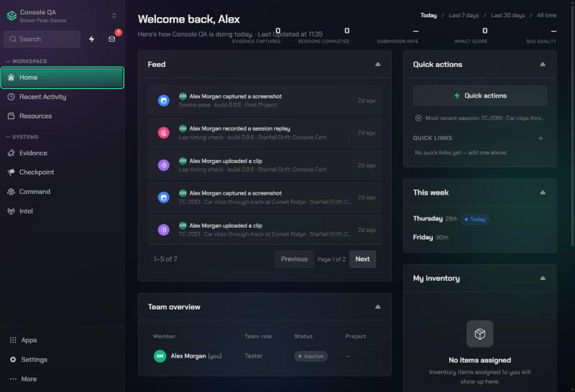This screenshot has width=575, height=392.
Task: Click the Console QA workspace logo
Action: click(x=11, y=16)
